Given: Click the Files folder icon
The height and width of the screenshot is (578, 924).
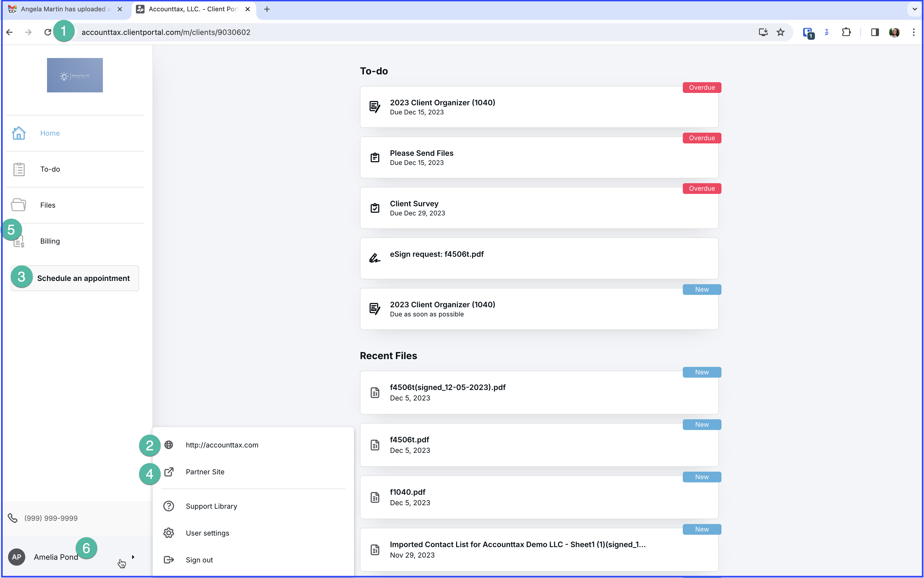Looking at the screenshot, I should (x=18, y=205).
